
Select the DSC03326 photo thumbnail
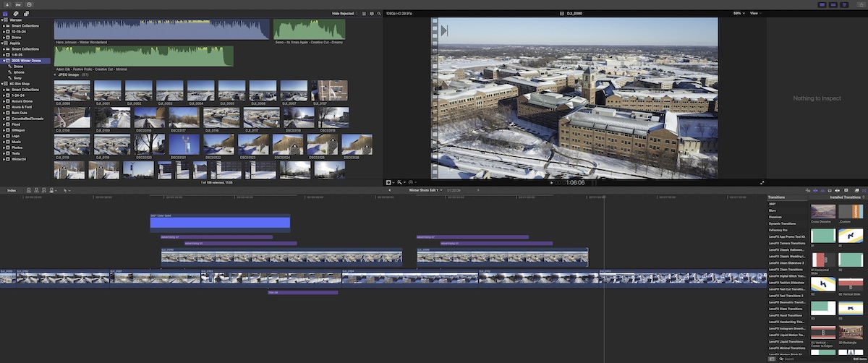coord(357,145)
